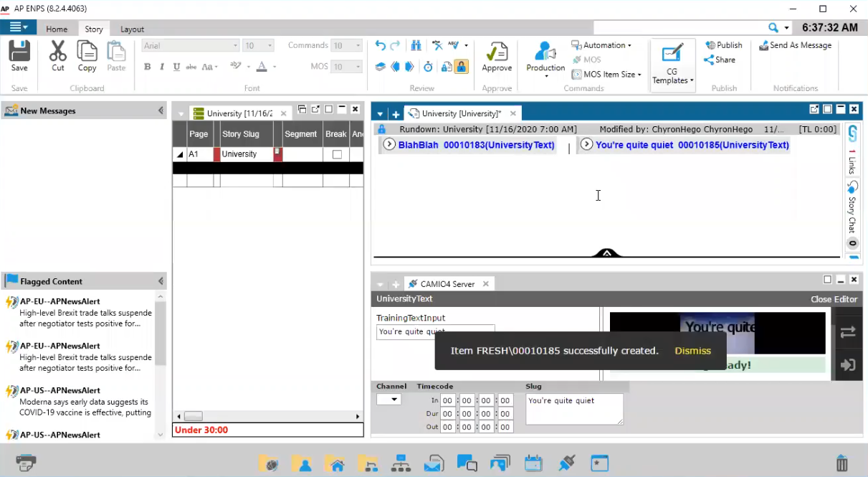Expand the A1 University row triangle

pos(180,155)
